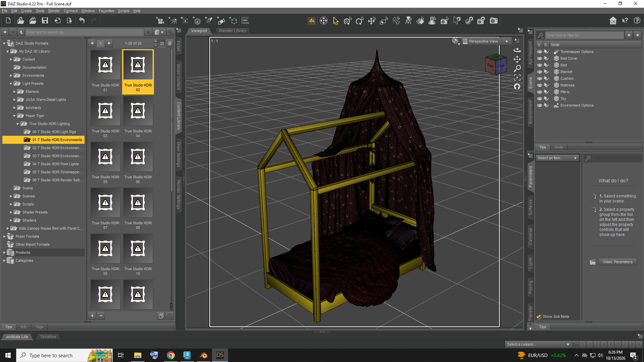Screen dimensions: 644x362
Task: Open the Render menu
Action: tap(54, 11)
